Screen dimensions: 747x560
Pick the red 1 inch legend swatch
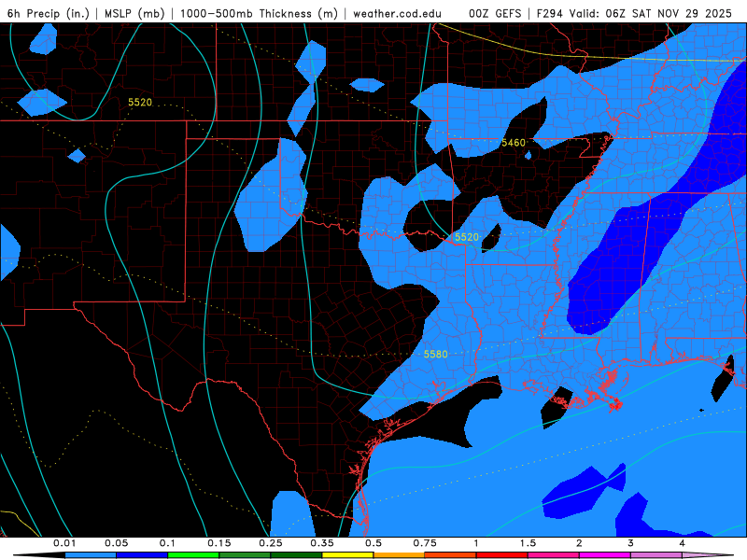pyautogui.click(x=502, y=555)
